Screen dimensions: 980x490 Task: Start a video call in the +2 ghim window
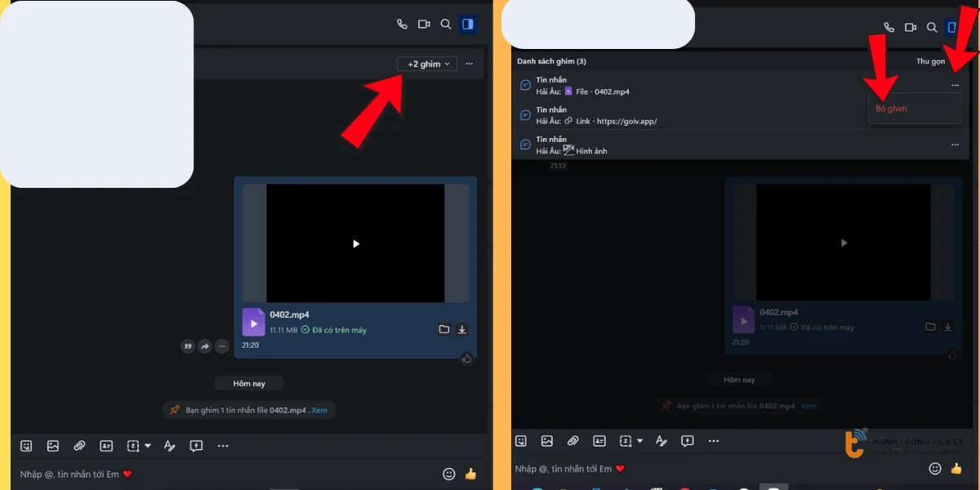coord(424,24)
